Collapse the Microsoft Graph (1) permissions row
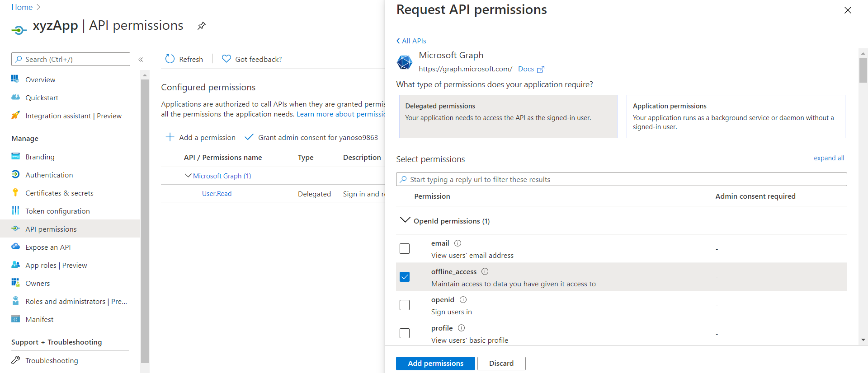This screenshot has height=373, width=868. point(188,176)
